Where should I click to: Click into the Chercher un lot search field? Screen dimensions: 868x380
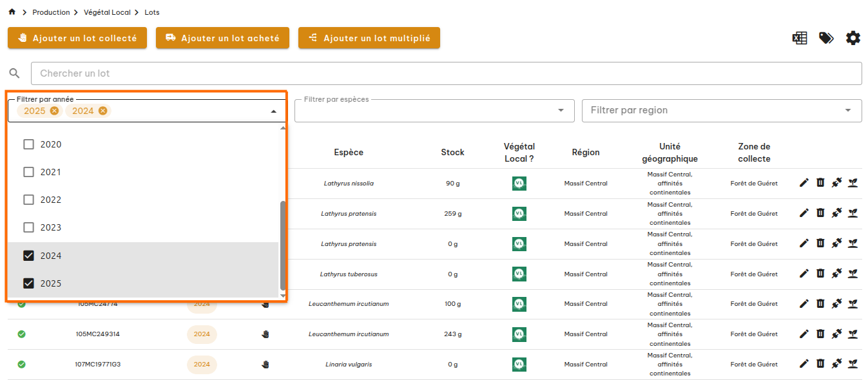446,73
